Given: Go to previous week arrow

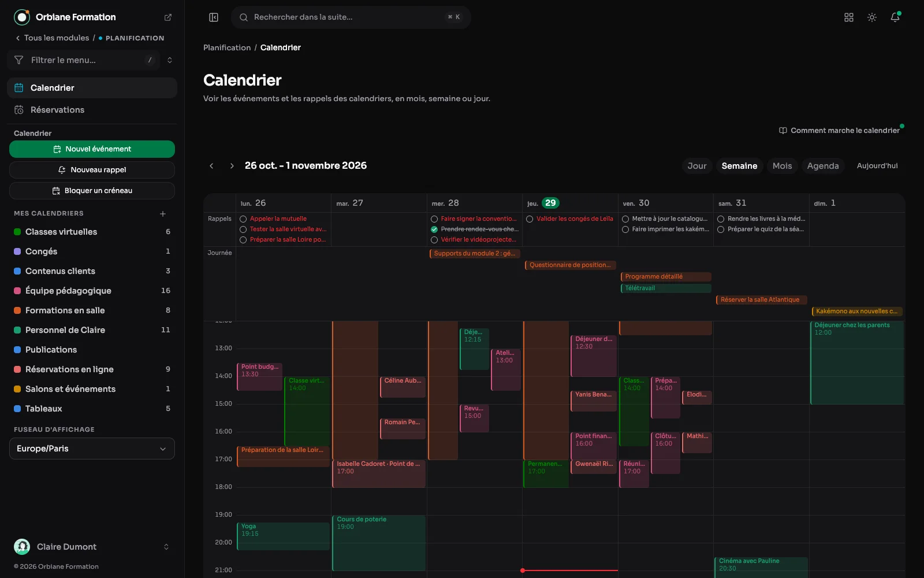Looking at the screenshot, I should [x=211, y=166].
